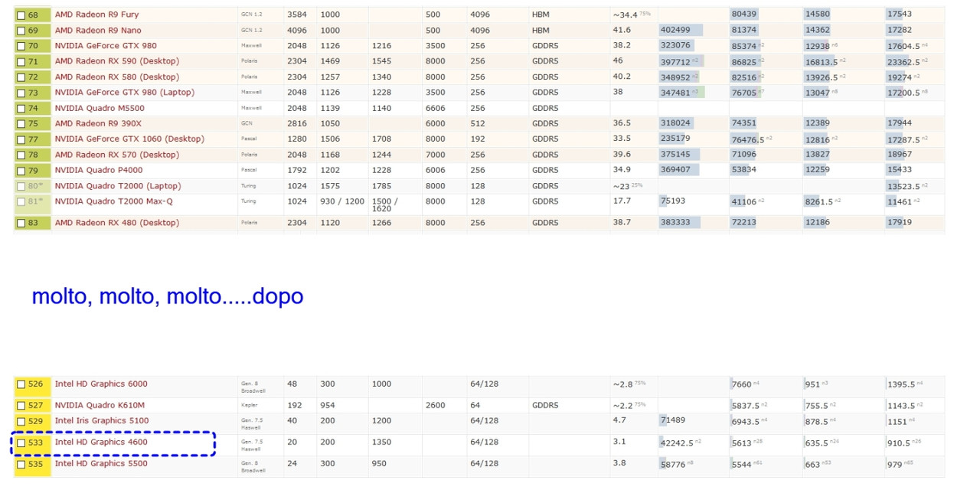Open AMD Radeon RX 480 (Desktop)
Image resolution: width=980 pixels, height=490 pixels.
(x=116, y=223)
